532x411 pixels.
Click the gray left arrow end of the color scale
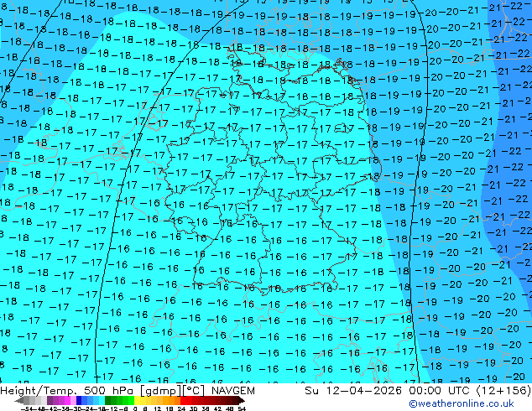[x=19, y=401]
